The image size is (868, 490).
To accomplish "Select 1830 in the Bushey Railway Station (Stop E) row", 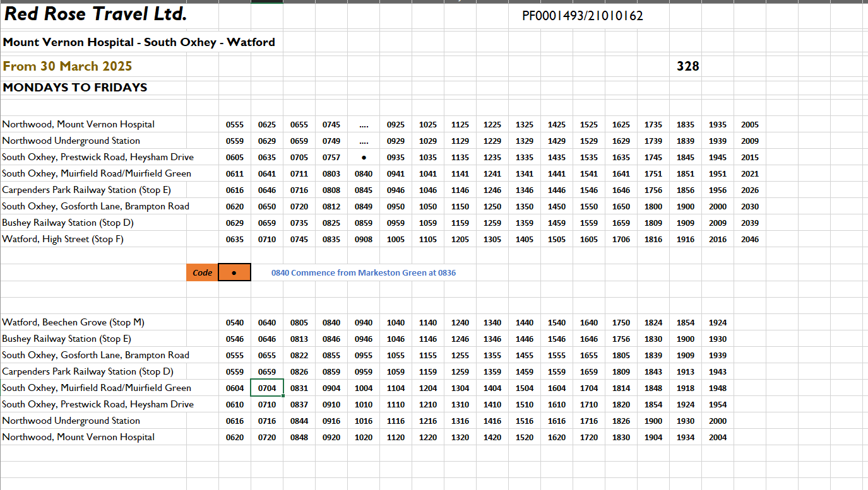I will tap(653, 339).
